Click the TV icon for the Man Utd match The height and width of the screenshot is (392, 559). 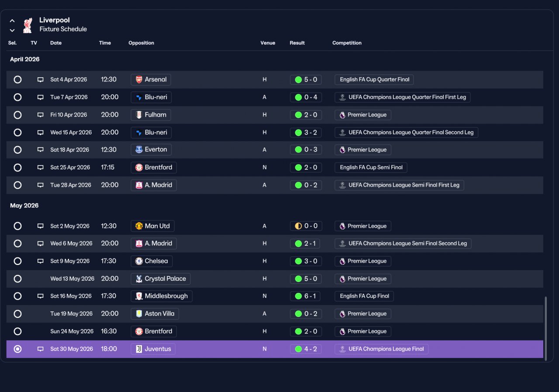tap(41, 226)
